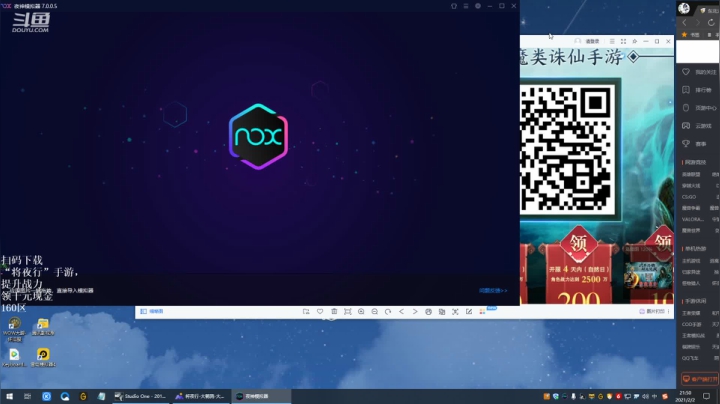Click the blue link at Nox loading screen bottom-right
Screen dimensions: 720x404
pos(493,291)
